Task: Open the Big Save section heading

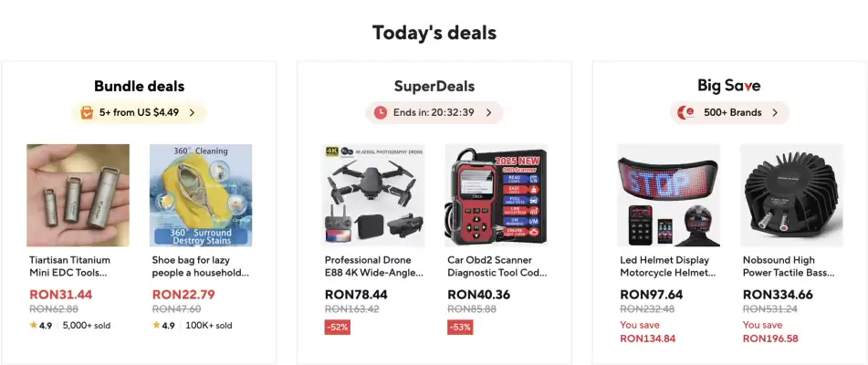Action: click(x=728, y=87)
